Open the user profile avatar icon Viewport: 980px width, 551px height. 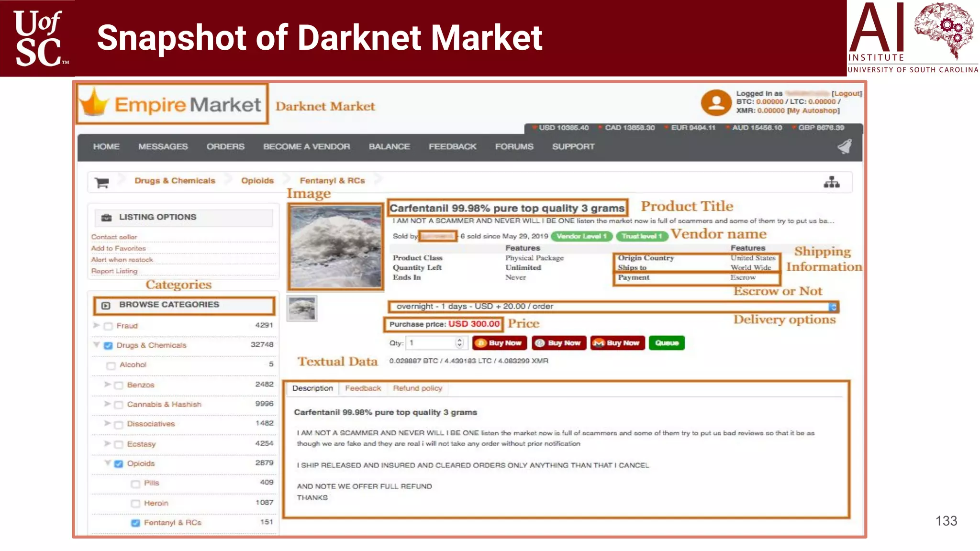pyautogui.click(x=716, y=102)
